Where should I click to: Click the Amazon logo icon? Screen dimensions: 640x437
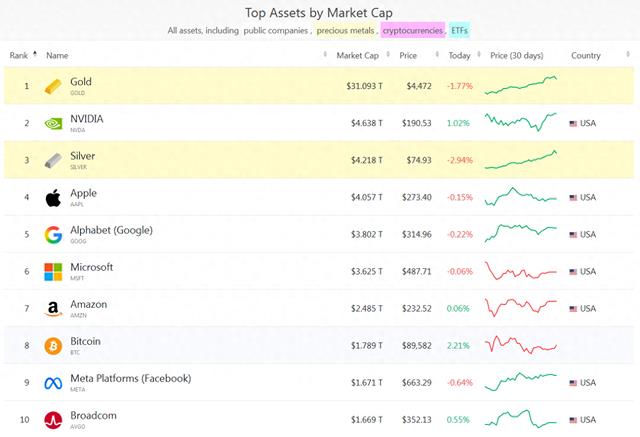coord(53,309)
